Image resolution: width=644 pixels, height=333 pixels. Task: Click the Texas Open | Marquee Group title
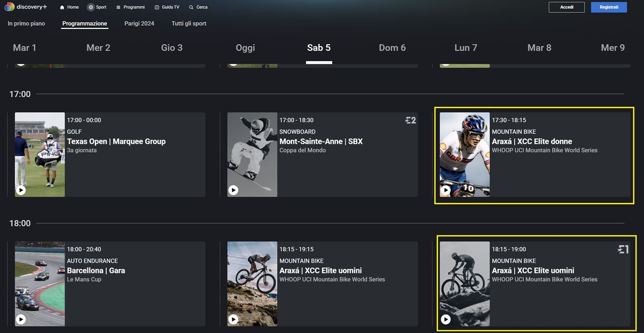click(x=116, y=141)
